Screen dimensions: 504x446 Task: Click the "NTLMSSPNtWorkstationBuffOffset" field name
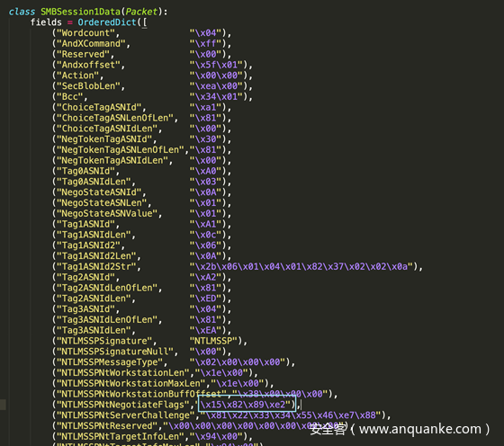[142, 394]
